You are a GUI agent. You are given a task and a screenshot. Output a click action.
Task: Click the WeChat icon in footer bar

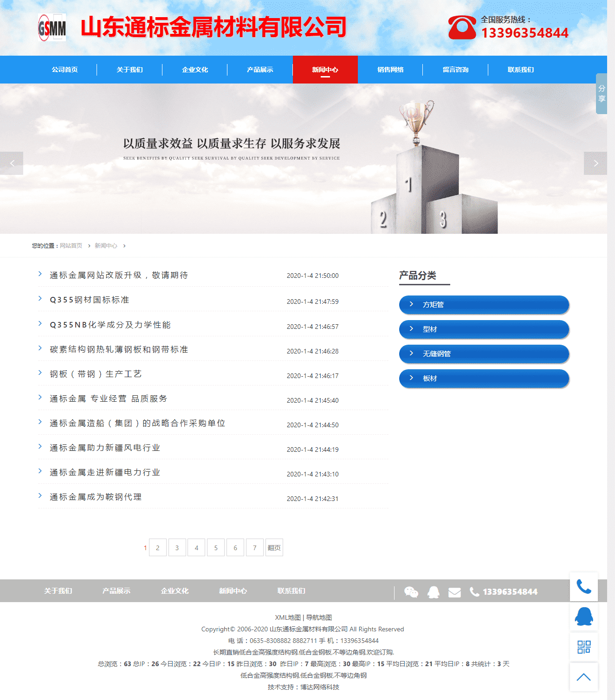click(411, 592)
